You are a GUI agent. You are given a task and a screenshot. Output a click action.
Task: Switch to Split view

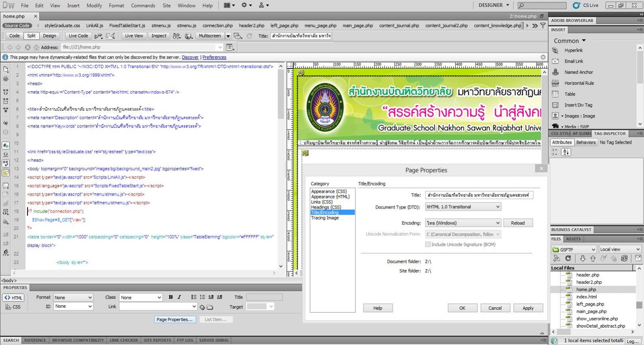32,36
